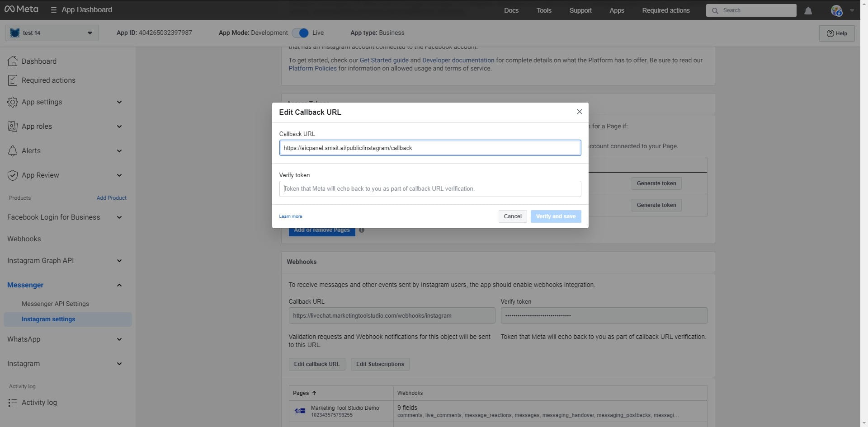Click the Verify token input field

pos(429,189)
